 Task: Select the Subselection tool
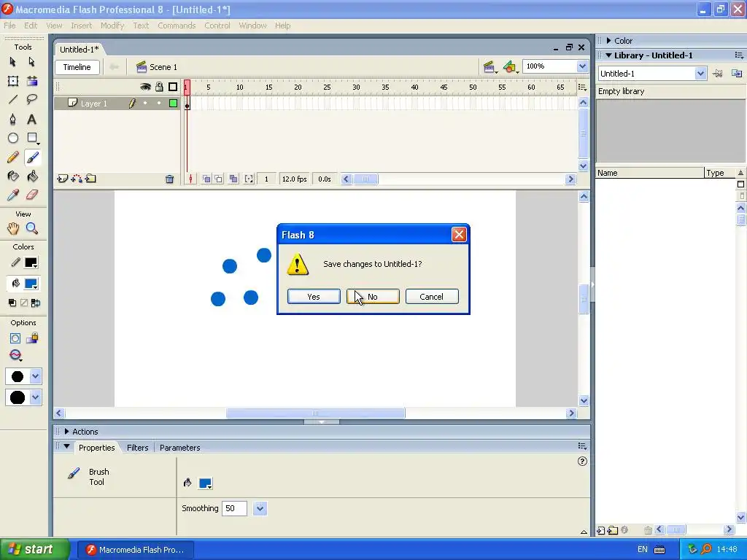point(31,62)
